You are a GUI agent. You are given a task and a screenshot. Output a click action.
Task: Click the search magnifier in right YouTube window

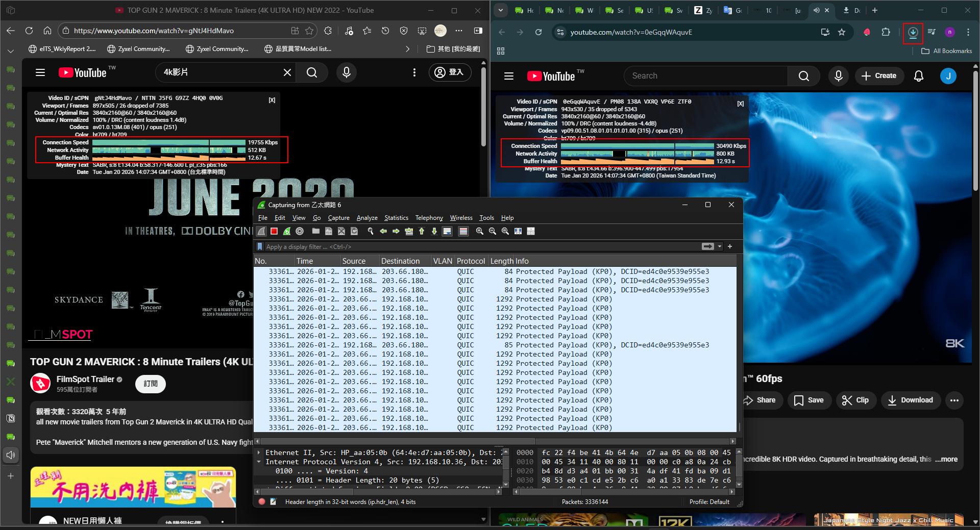804,76
